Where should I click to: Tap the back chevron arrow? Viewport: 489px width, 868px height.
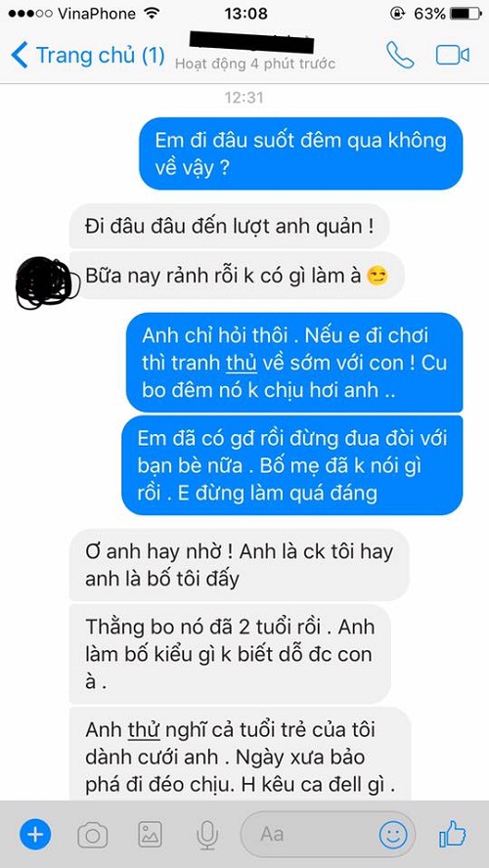(20, 56)
